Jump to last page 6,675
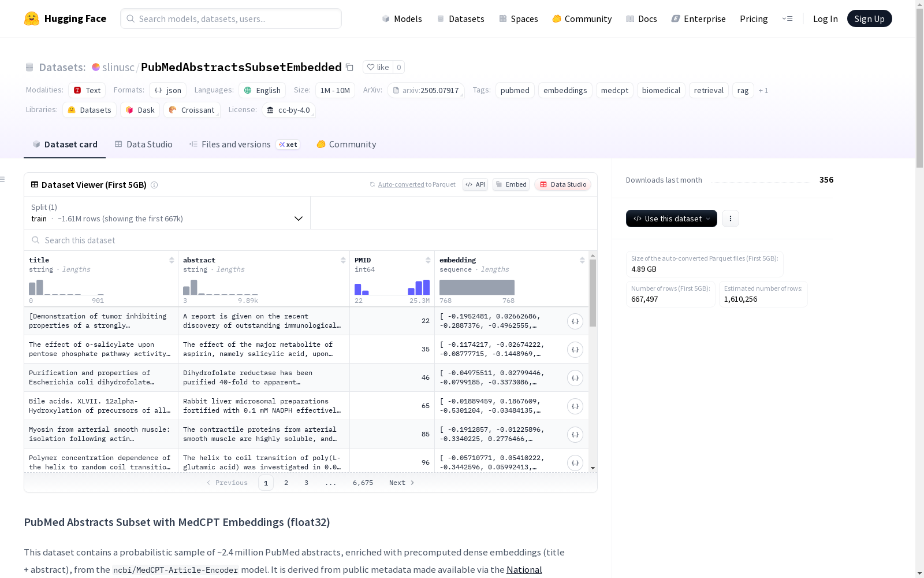The width and height of the screenshot is (924, 578). 363,483
